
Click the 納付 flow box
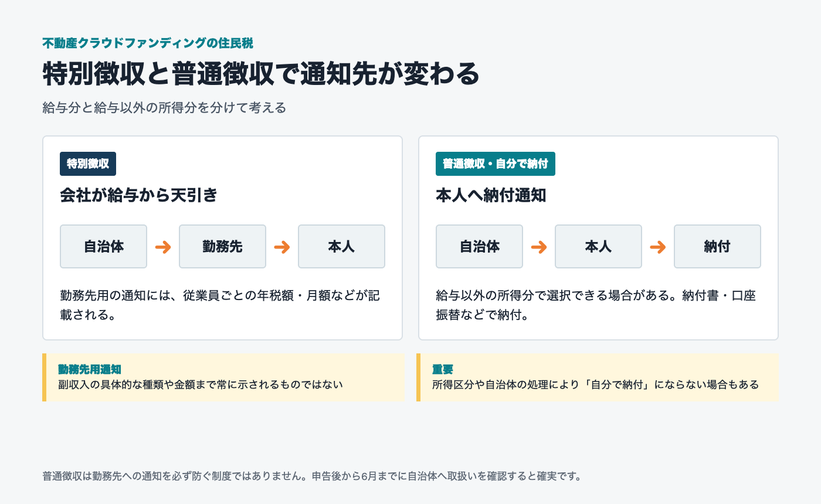tap(717, 247)
